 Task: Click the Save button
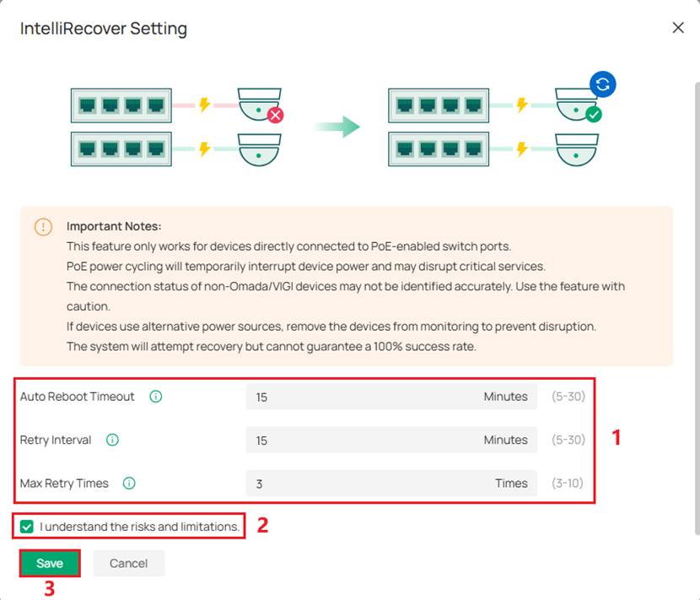50,563
